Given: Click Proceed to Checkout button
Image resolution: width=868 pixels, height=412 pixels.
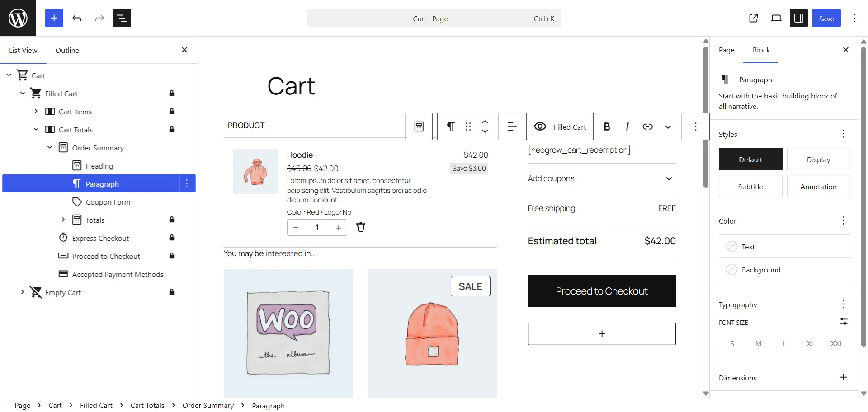Looking at the screenshot, I should [x=602, y=291].
